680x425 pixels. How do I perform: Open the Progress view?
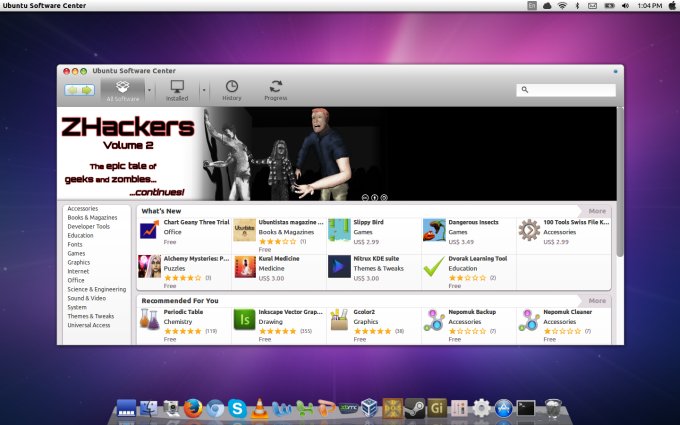click(276, 91)
